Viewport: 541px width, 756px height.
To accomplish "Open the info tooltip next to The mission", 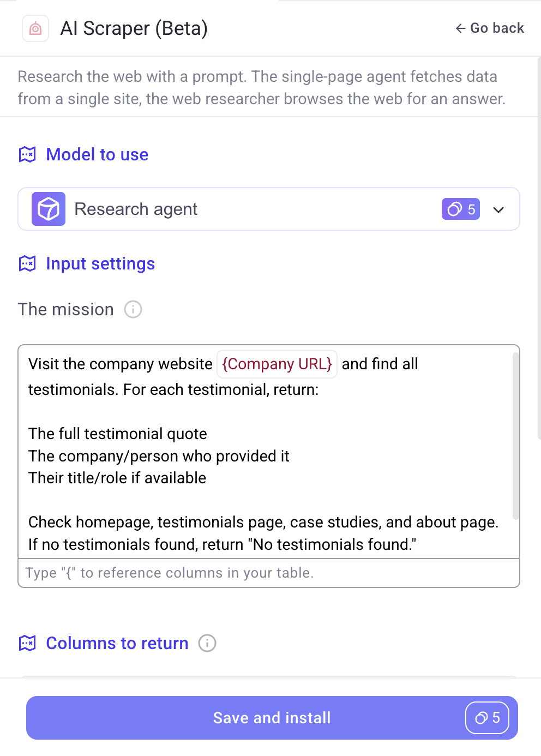I will pyautogui.click(x=133, y=309).
